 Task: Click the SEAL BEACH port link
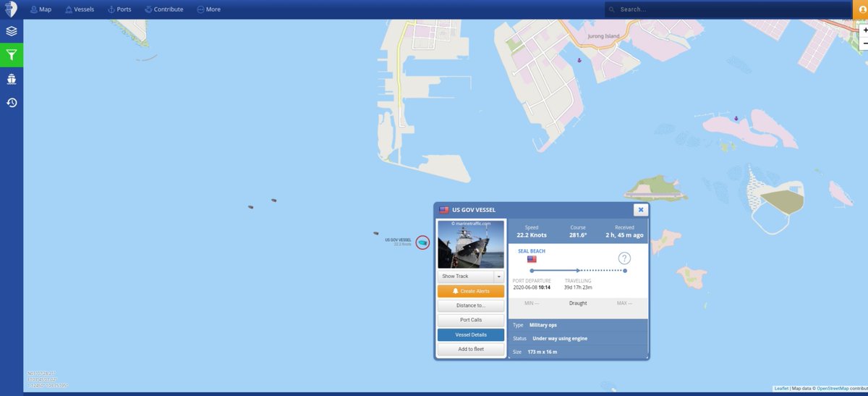[532, 251]
